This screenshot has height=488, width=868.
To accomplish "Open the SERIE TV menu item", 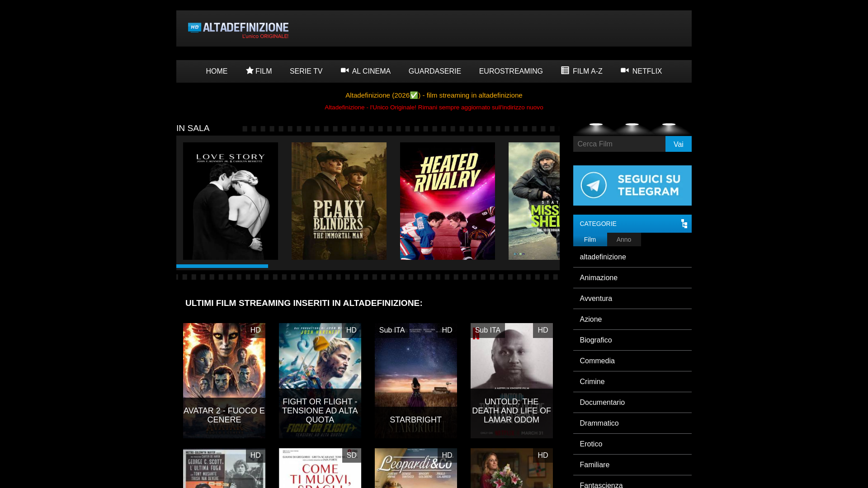I will pyautogui.click(x=306, y=71).
